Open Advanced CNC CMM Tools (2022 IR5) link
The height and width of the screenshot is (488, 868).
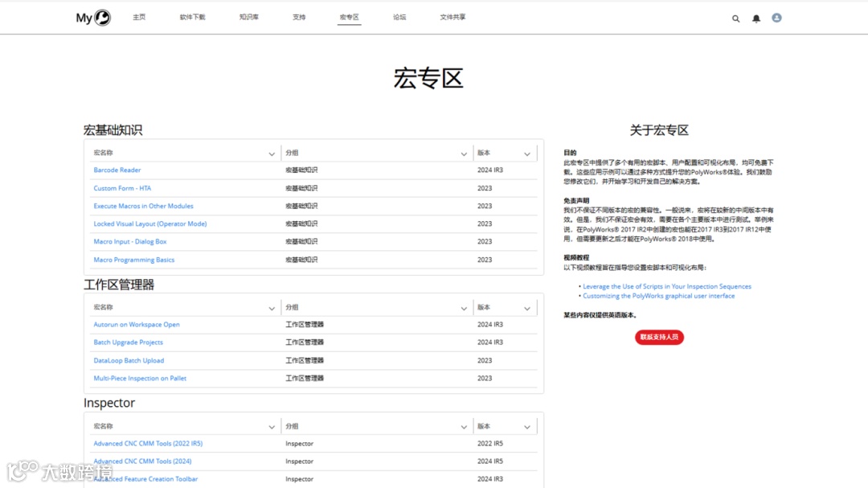point(148,444)
